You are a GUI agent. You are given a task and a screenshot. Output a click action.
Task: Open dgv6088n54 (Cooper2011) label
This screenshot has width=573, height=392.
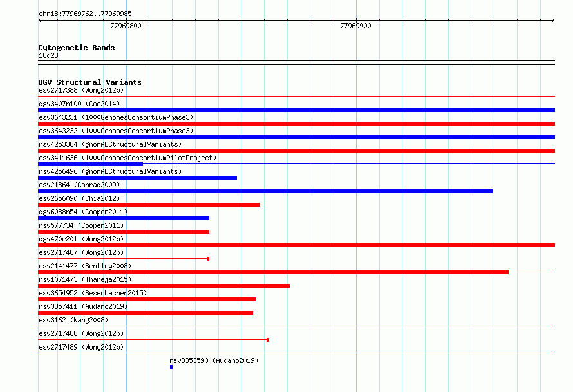83,212
